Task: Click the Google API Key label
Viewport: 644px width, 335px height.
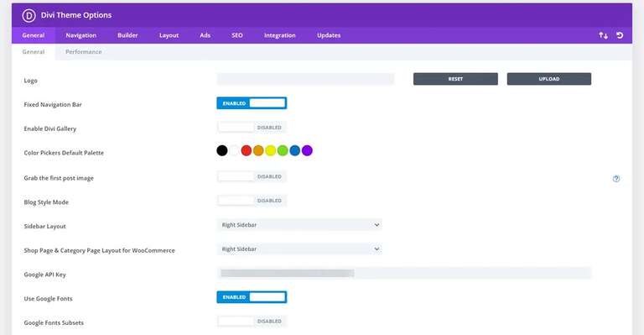Action: [44, 275]
